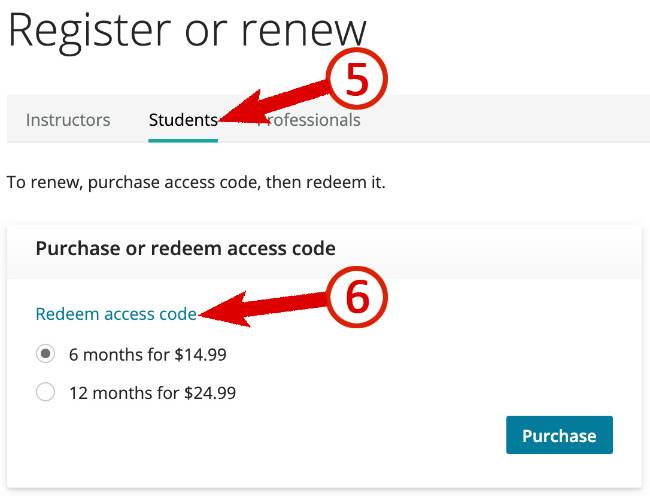The image size is (650, 496).
Task: Click the word "Register" in the title
Action: pyautogui.click(x=90, y=33)
